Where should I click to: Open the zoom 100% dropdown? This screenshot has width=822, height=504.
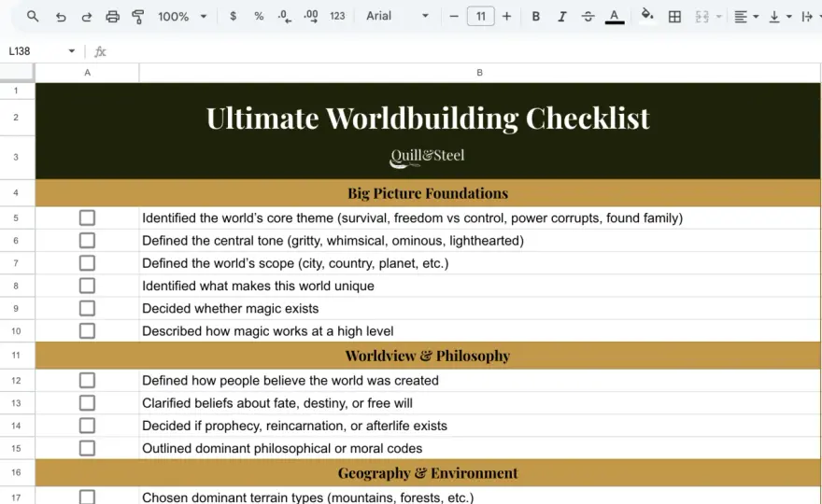(182, 16)
